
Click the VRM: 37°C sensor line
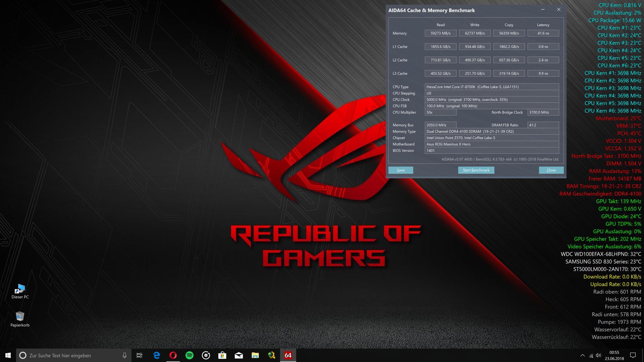(629, 126)
